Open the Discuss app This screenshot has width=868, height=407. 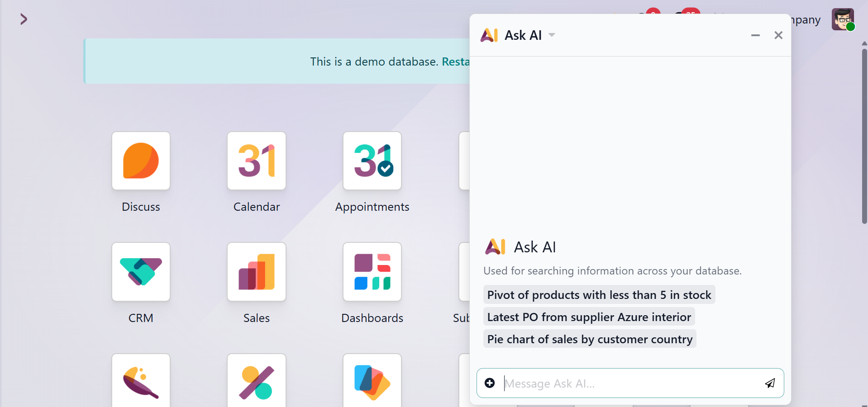pos(141,161)
